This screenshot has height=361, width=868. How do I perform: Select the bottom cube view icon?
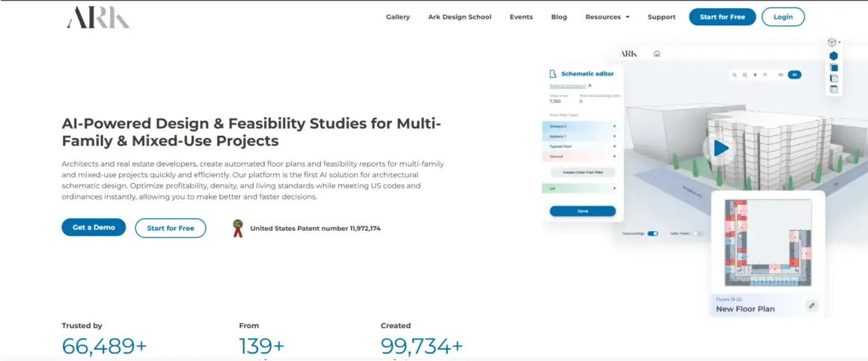834,89
